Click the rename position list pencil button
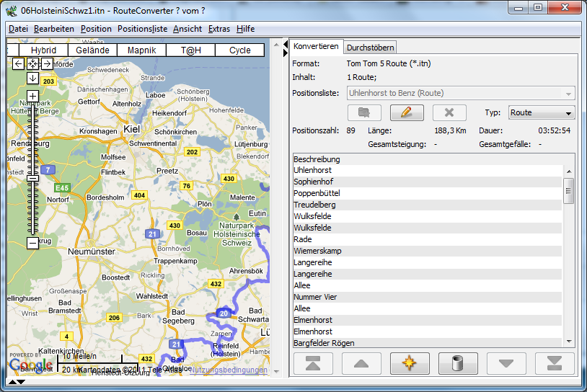Viewport: 587px width, 392px height. pos(407,113)
